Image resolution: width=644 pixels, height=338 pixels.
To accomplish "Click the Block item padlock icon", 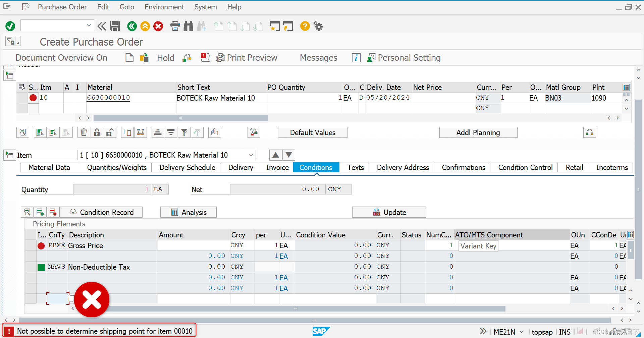I will [97, 132].
